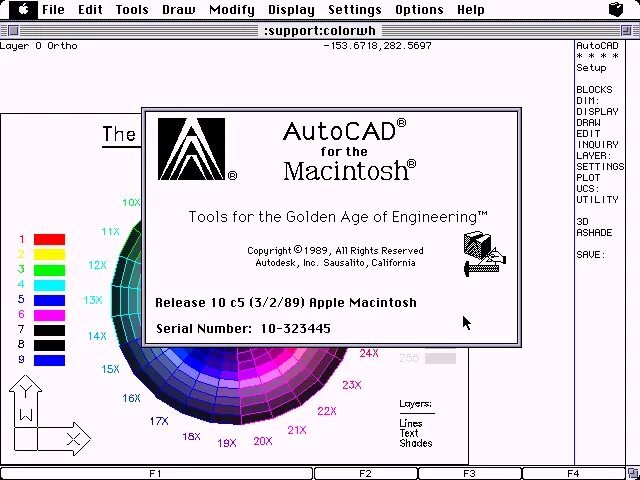
Task: Click the F3 function key button
Action: point(470,473)
